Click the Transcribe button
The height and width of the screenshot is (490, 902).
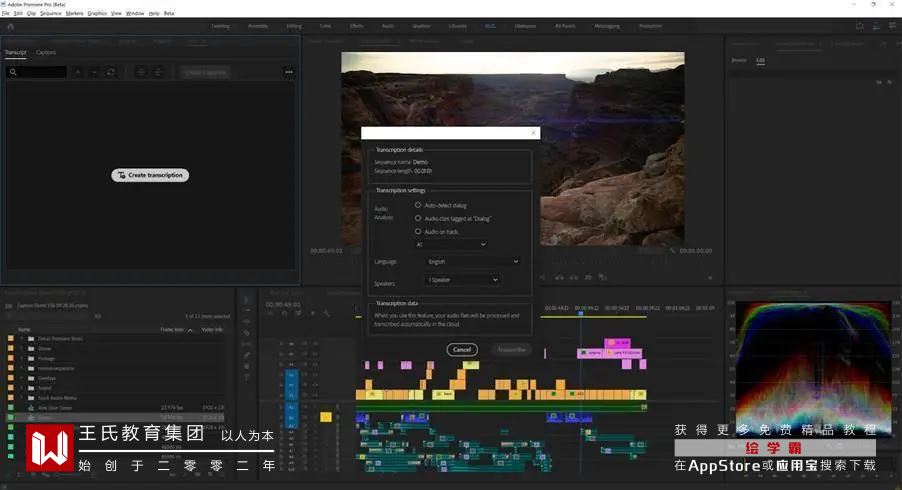[511, 349]
